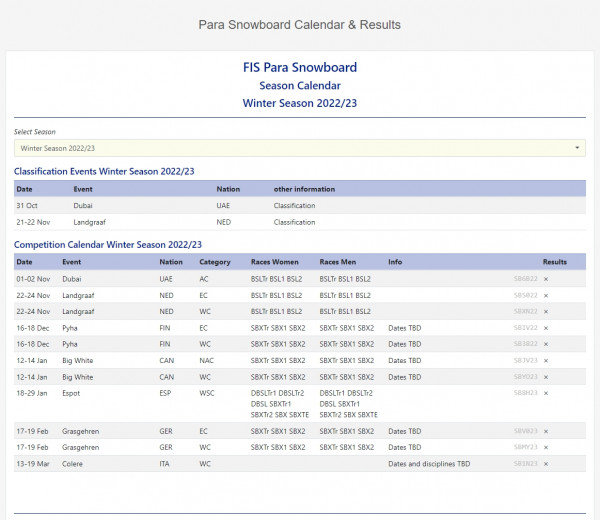Viewport: 600px width, 520px height.
Task: Click 'Classification Events Winter Season 2022/23' heading
Action: click(104, 171)
